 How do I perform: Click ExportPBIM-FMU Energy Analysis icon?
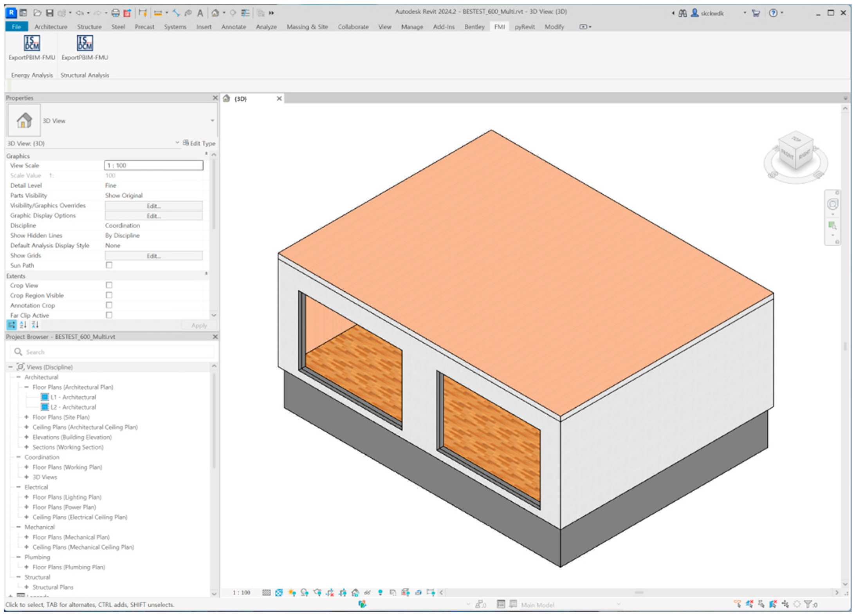click(x=32, y=43)
